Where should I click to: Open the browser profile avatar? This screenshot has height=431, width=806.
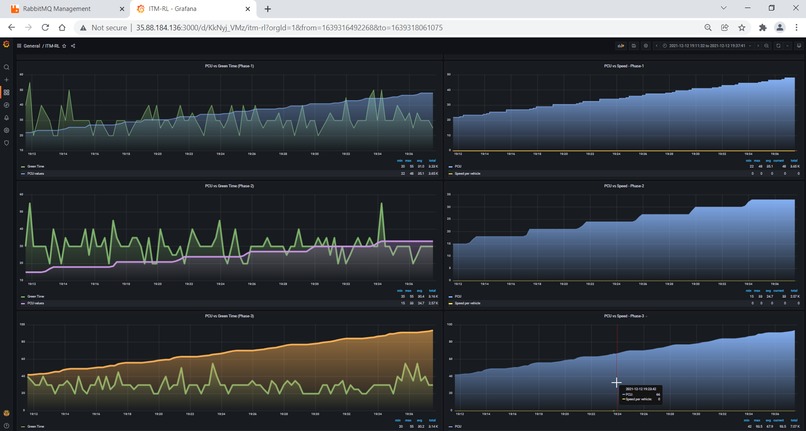pos(780,28)
